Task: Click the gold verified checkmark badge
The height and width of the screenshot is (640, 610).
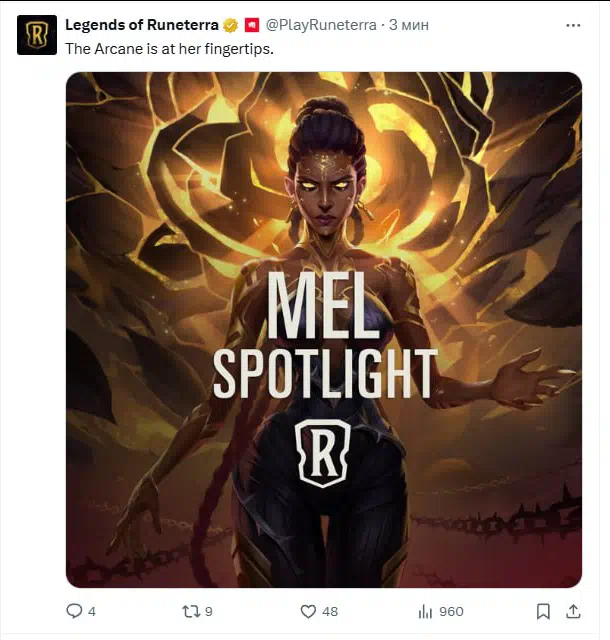Action: [231, 25]
